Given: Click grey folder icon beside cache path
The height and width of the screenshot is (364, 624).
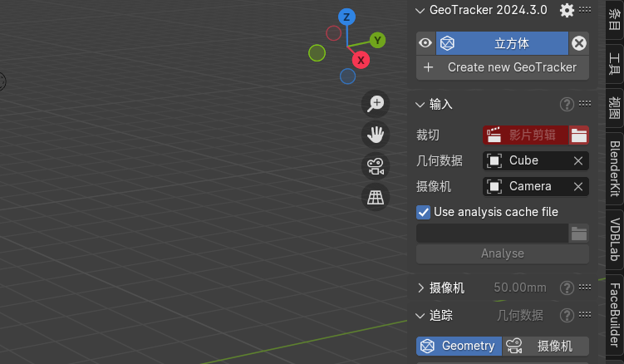Looking at the screenshot, I should tap(579, 234).
